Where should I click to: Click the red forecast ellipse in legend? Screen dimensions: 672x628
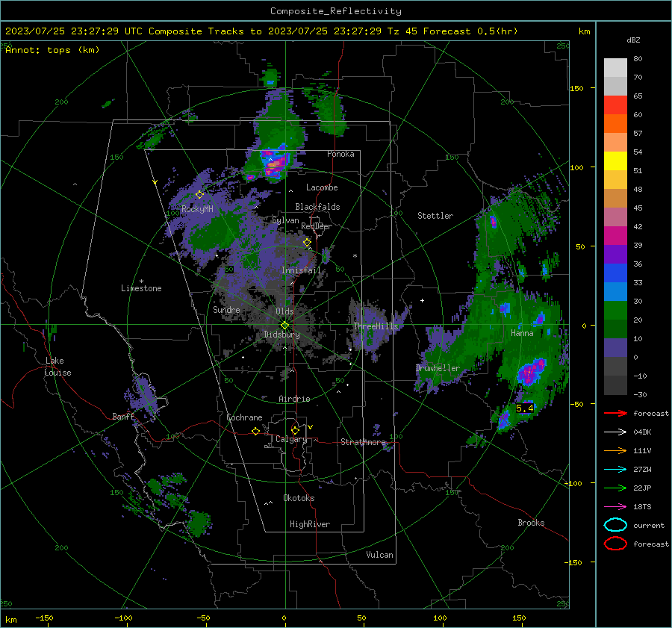[x=615, y=544]
